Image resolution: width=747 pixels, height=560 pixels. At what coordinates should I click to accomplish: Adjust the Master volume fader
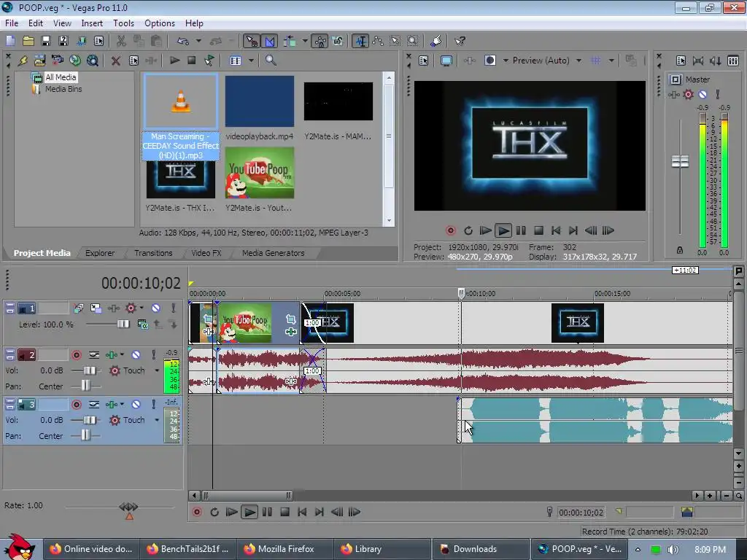tap(680, 161)
